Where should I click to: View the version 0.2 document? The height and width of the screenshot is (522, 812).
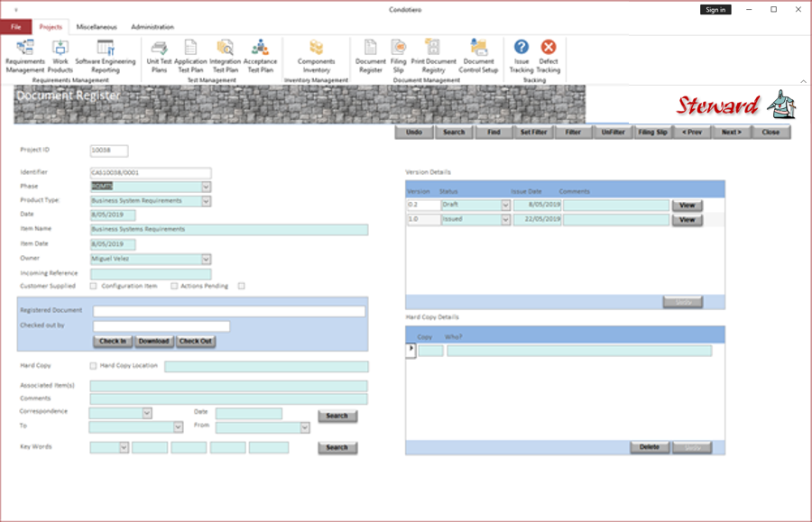(x=687, y=206)
